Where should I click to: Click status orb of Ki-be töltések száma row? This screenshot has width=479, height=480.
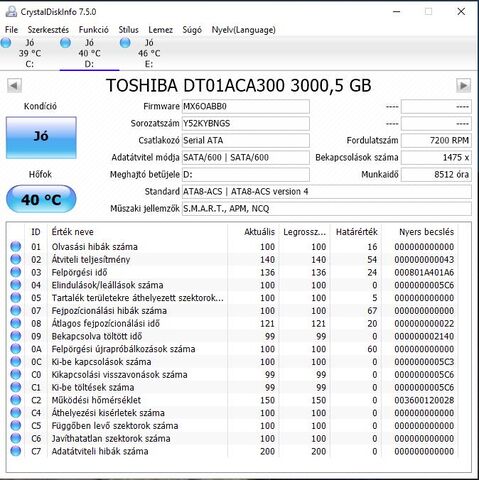(x=16, y=387)
